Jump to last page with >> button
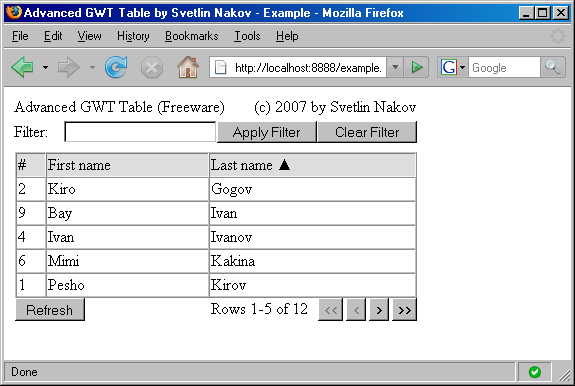Viewport: 575px width, 386px height. 404,310
